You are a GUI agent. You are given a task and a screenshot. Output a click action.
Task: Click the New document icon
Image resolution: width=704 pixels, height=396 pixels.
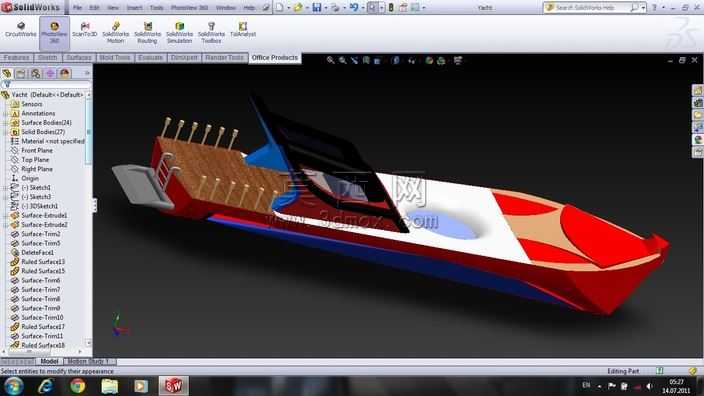click(279, 8)
